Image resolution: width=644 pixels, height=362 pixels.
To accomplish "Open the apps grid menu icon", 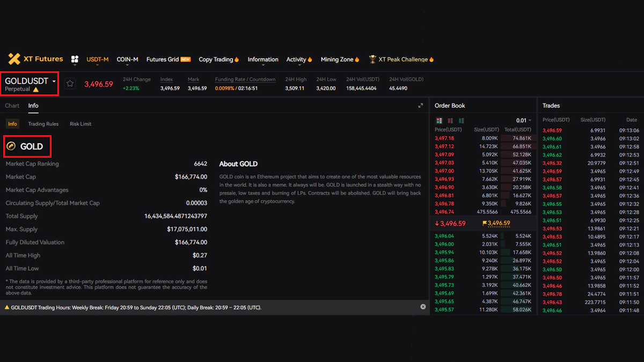I will tap(75, 59).
